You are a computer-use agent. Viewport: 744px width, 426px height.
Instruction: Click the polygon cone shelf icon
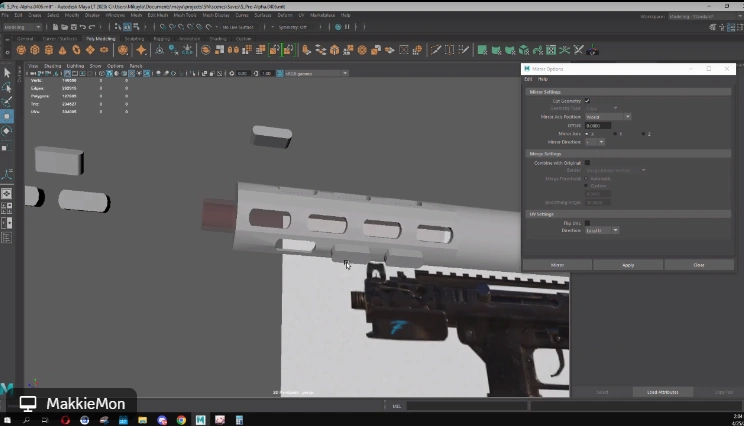pyautogui.click(x=61, y=49)
